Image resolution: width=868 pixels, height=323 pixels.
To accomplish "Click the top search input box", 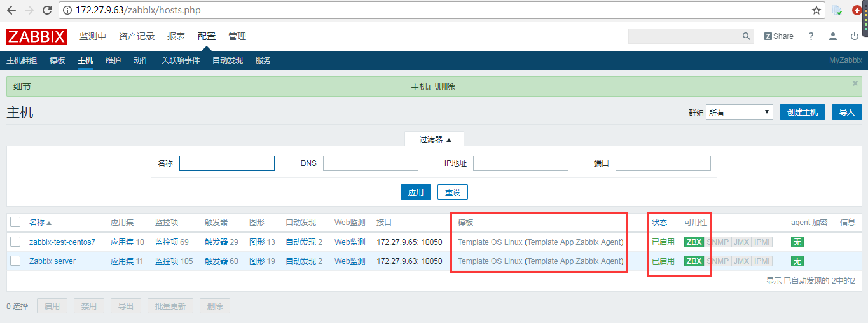I will click(684, 36).
